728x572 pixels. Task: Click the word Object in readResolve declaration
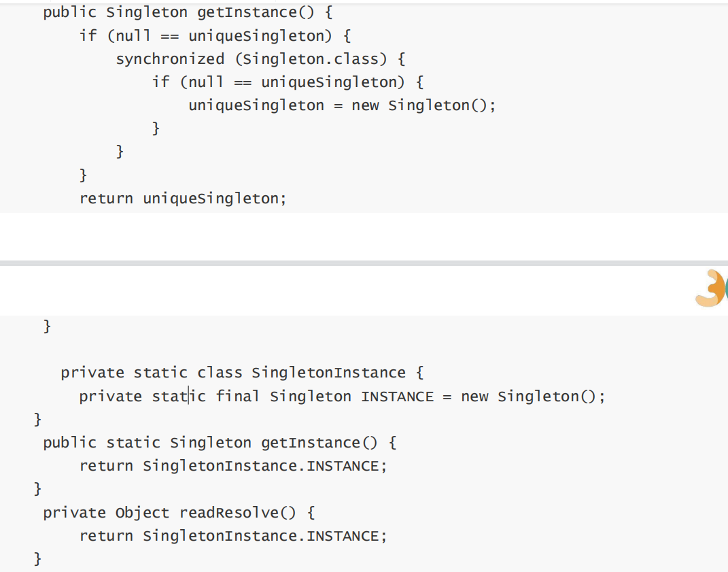(142, 513)
